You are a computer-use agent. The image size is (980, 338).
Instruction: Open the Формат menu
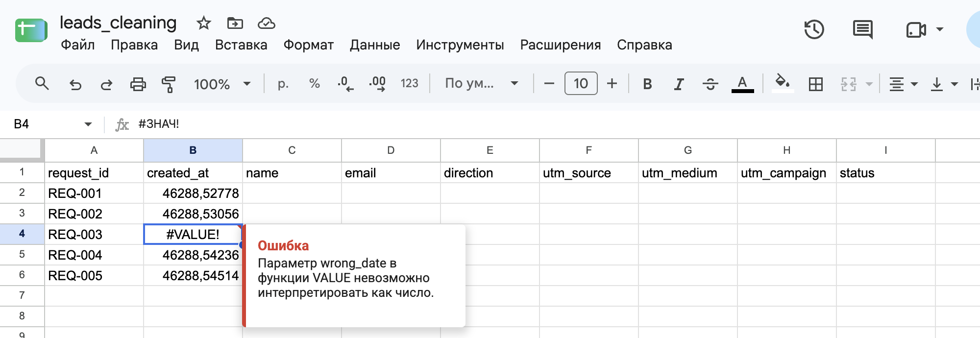(309, 45)
